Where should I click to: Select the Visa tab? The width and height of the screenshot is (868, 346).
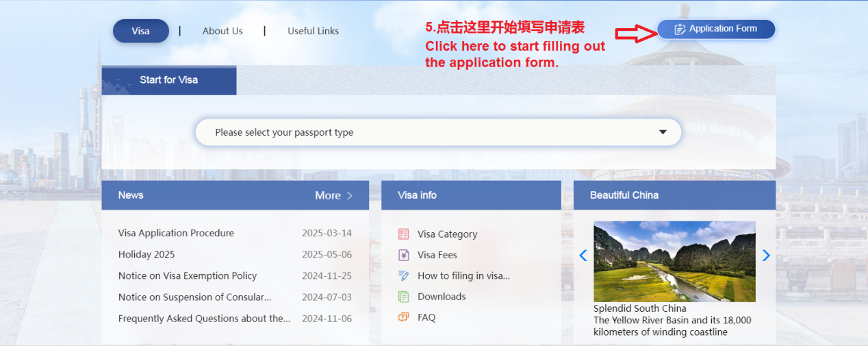140,31
